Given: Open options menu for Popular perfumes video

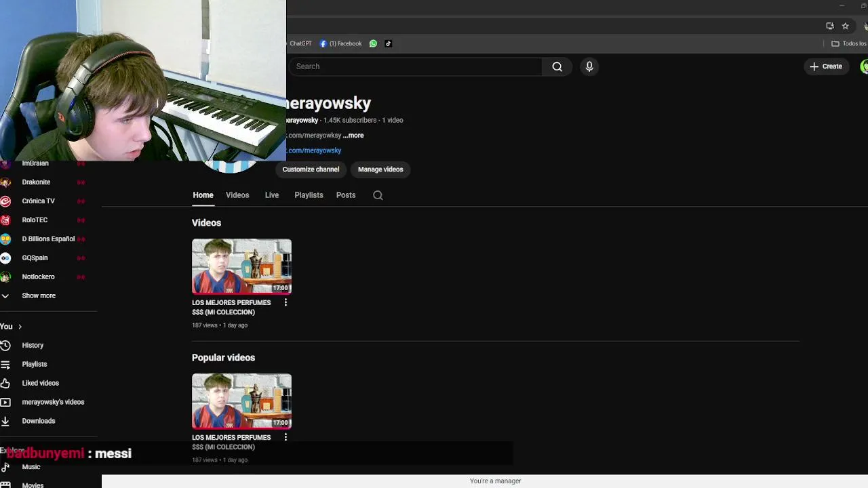Looking at the screenshot, I should click(x=285, y=438).
